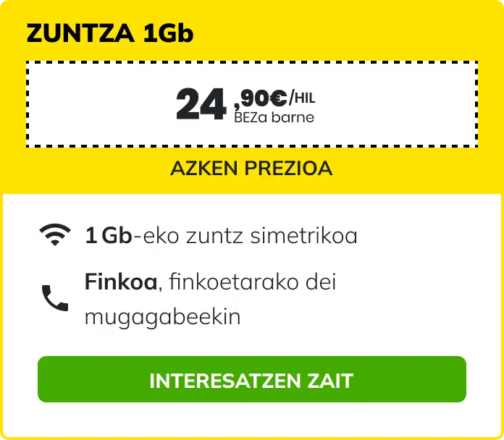Click the AZKEN PREZIOA label
Screen dimensions: 504x440
click(x=251, y=169)
